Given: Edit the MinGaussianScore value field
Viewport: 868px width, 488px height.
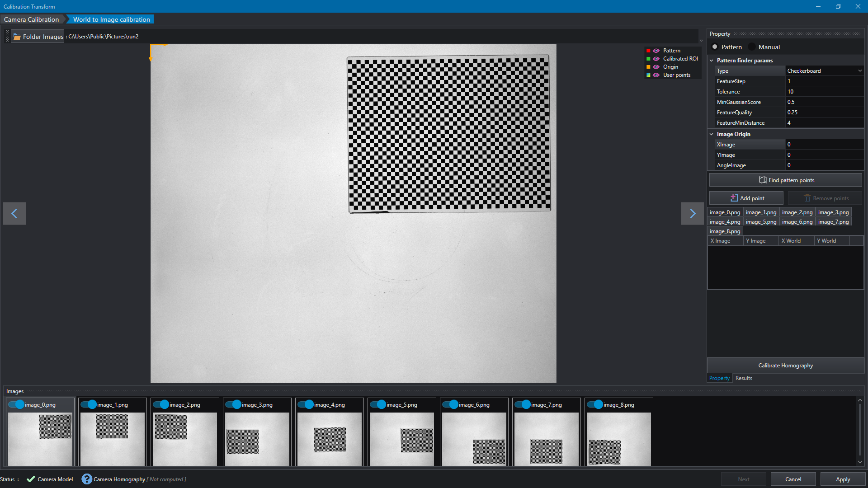Looking at the screenshot, I should click(825, 102).
